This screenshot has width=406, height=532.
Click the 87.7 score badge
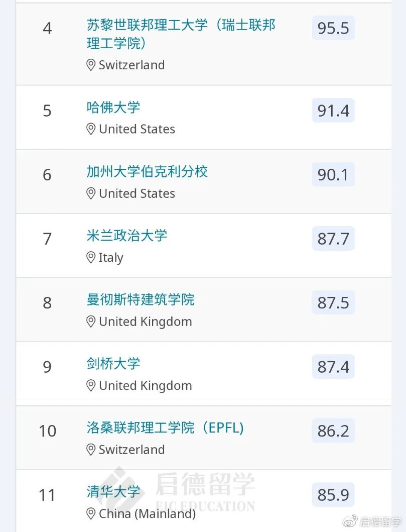333,239
